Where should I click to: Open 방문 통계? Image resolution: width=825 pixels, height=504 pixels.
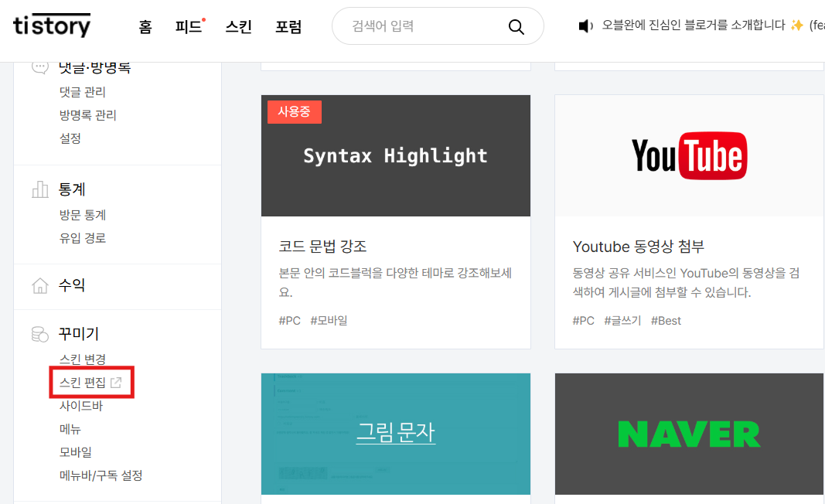tap(83, 215)
